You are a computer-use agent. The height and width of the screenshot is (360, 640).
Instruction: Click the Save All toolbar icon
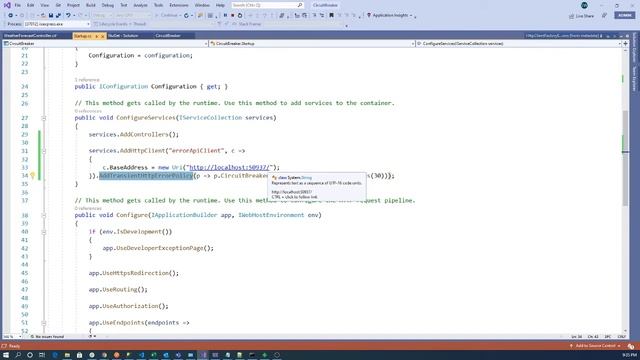[x=58, y=15]
